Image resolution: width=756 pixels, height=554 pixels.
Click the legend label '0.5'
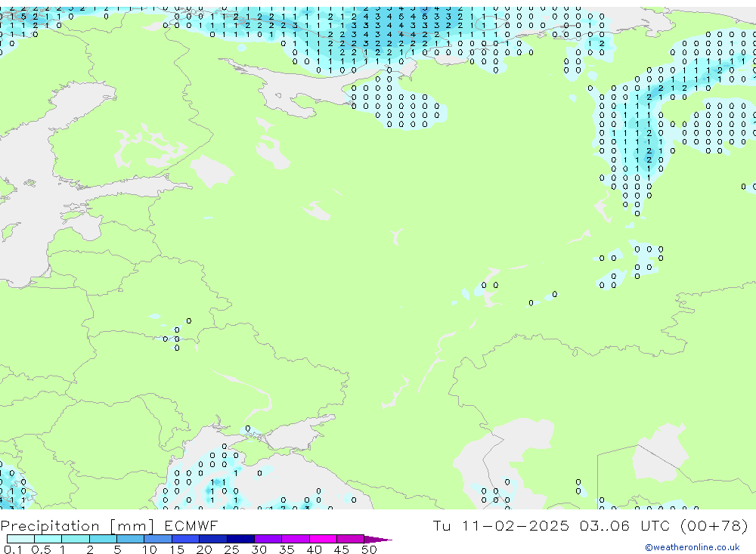tap(41, 549)
